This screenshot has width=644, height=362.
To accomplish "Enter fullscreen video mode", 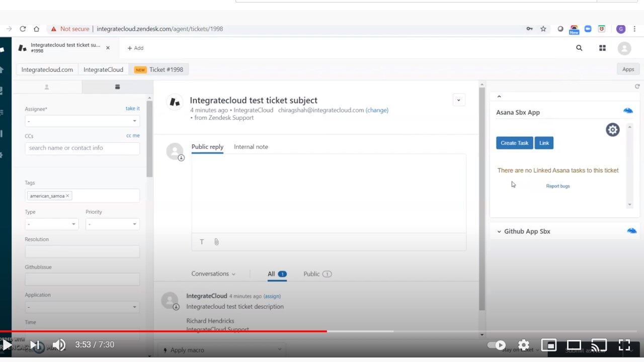I will 624,345.
